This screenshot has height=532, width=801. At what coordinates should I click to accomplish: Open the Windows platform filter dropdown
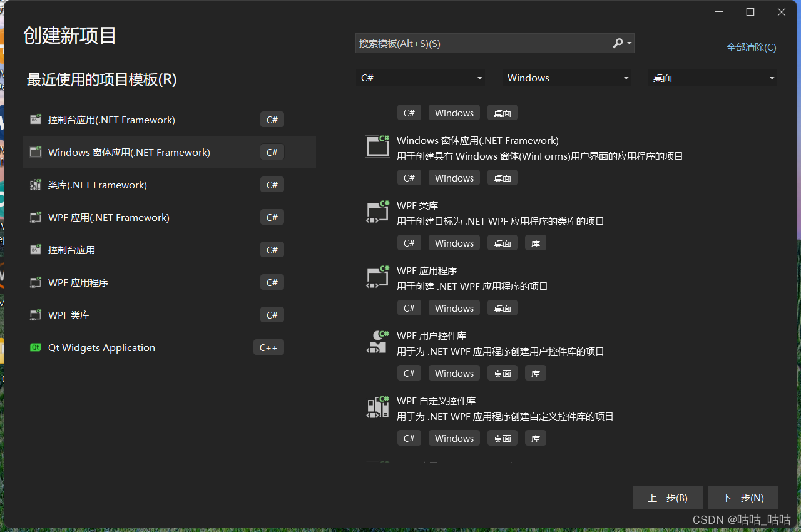pyautogui.click(x=567, y=78)
